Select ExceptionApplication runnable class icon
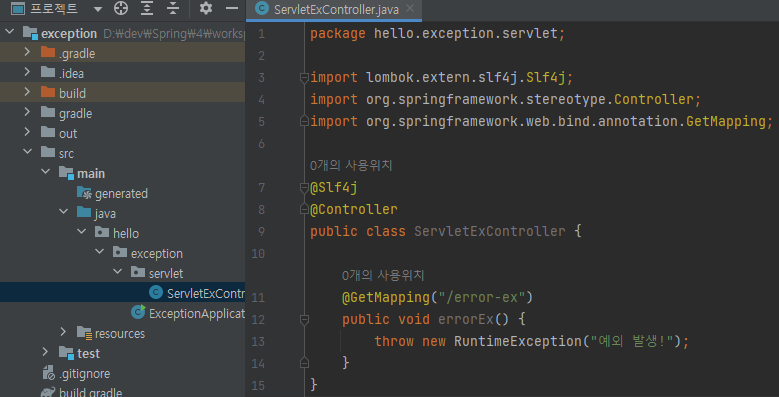Viewport: 779px width, 397px height. pos(138,313)
